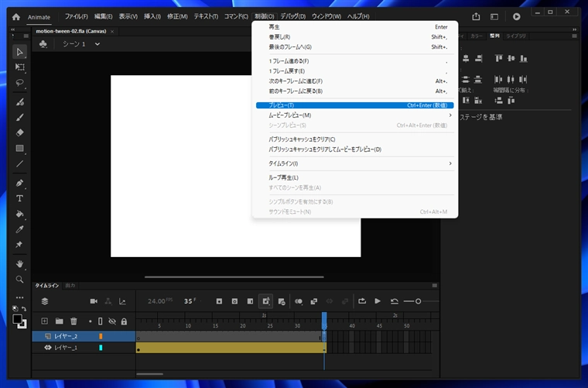Select the Eyedropper tool
The image size is (588, 388).
[x=19, y=229]
